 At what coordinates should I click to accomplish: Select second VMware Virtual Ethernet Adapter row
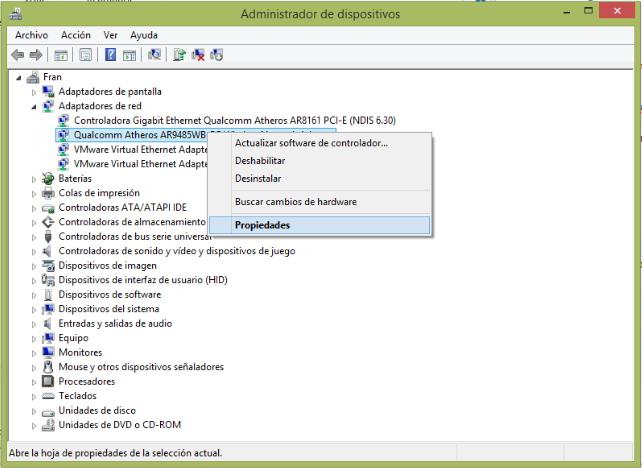[x=140, y=164]
